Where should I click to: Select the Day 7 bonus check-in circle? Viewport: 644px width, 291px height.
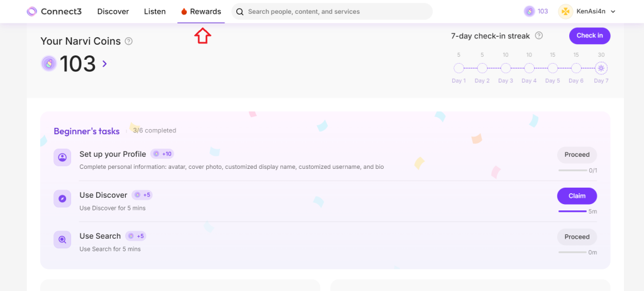point(601,68)
